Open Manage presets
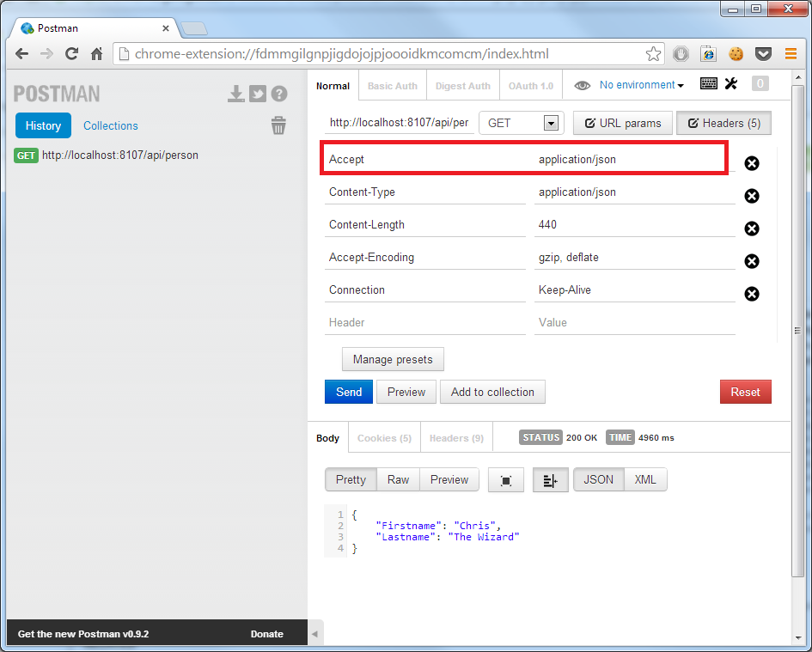 [x=393, y=359]
